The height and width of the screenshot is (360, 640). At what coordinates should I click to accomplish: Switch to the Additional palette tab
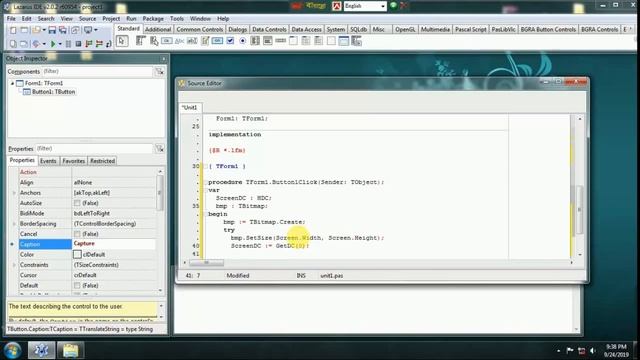point(158,29)
